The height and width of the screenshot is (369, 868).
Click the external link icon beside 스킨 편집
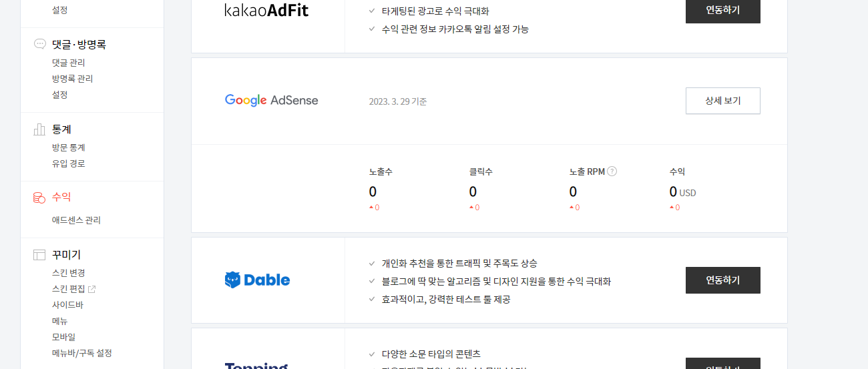(92, 289)
